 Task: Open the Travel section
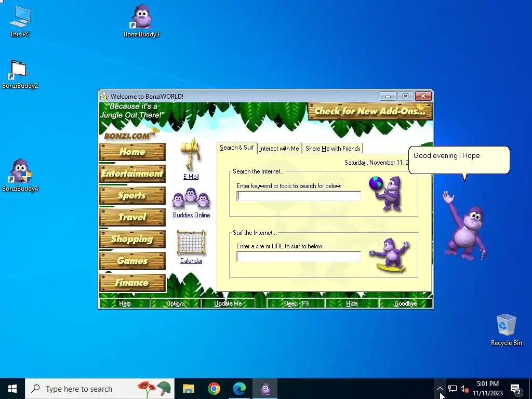132,217
